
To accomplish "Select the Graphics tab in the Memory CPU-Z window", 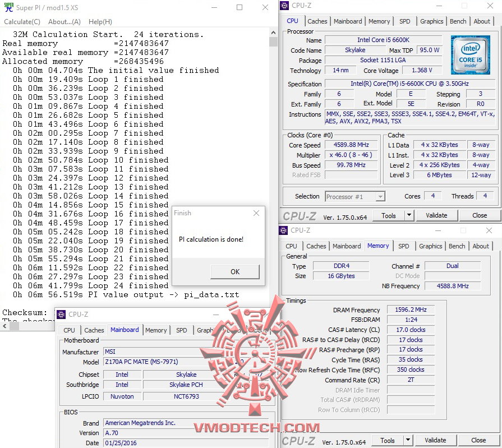I will pos(431,246).
